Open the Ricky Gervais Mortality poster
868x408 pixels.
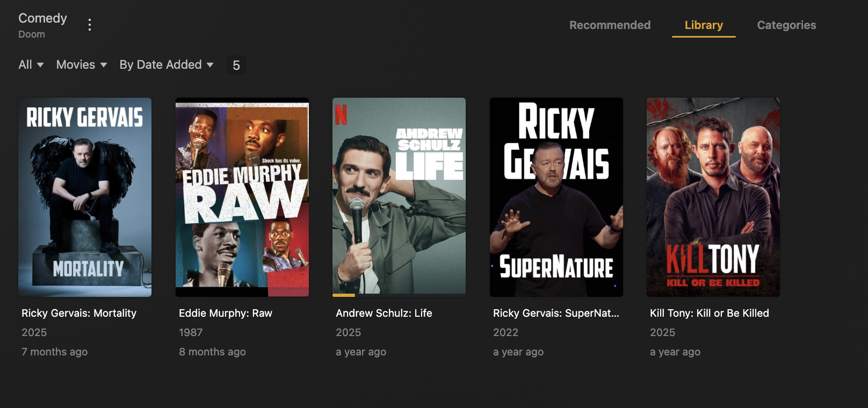click(85, 197)
